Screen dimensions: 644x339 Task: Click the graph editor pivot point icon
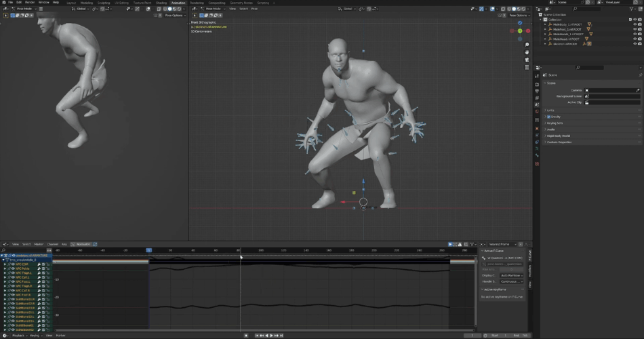coord(483,244)
